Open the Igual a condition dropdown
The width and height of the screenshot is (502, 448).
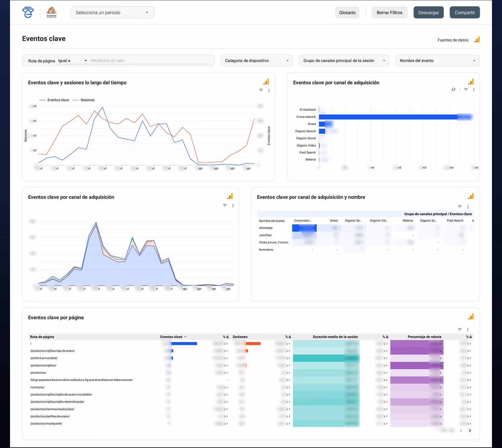click(x=72, y=61)
